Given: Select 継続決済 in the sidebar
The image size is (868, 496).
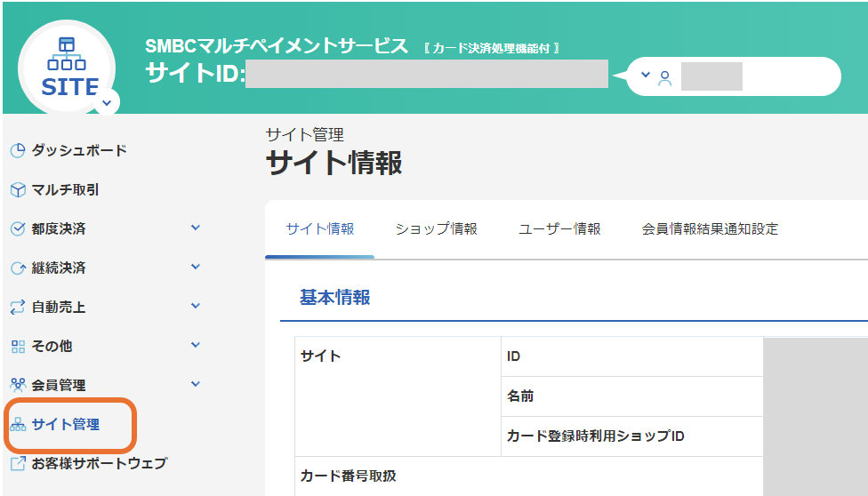Looking at the screenshot, I should tap(59, 268).
